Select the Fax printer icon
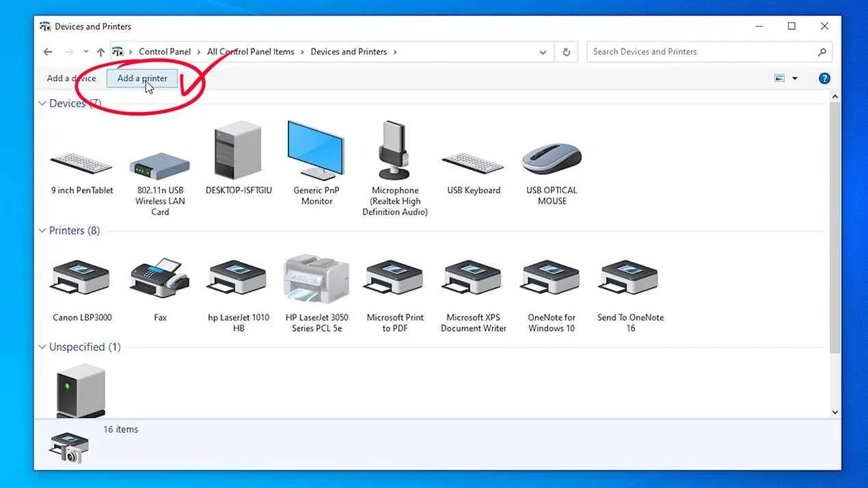Screen dimensions: 868x488 [160, 277]
